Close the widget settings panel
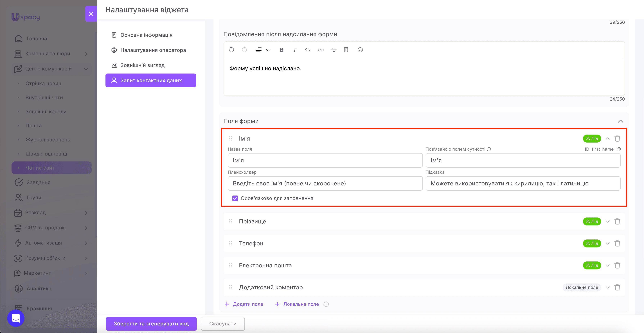The width and height of the screenshot is (644, 333). [91, 14]
